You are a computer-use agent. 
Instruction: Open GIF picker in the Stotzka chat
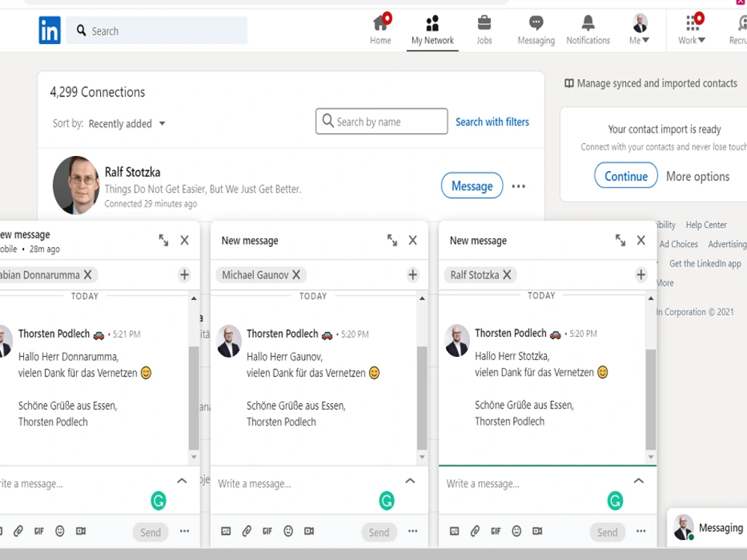(x=496, y=531)
